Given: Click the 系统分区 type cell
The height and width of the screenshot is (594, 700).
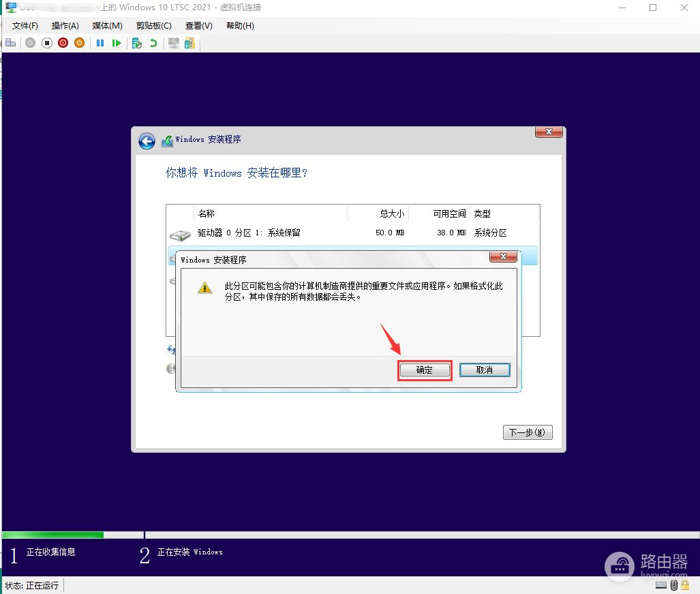Looking at the screenshot, I should (x=490, y=233).
